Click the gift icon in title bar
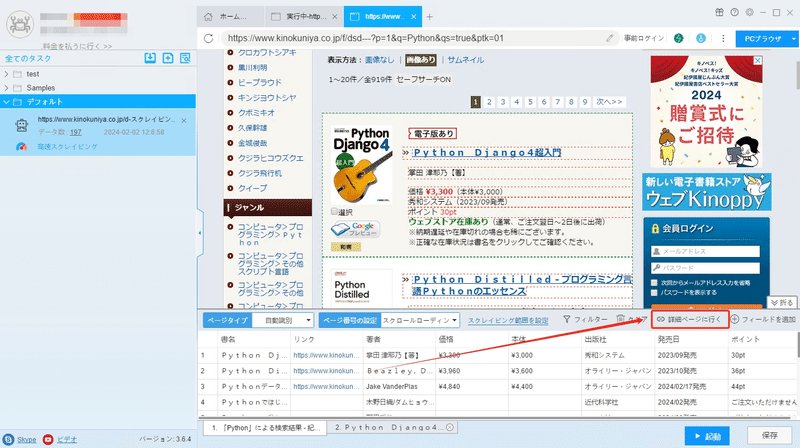 click(719, 12)
